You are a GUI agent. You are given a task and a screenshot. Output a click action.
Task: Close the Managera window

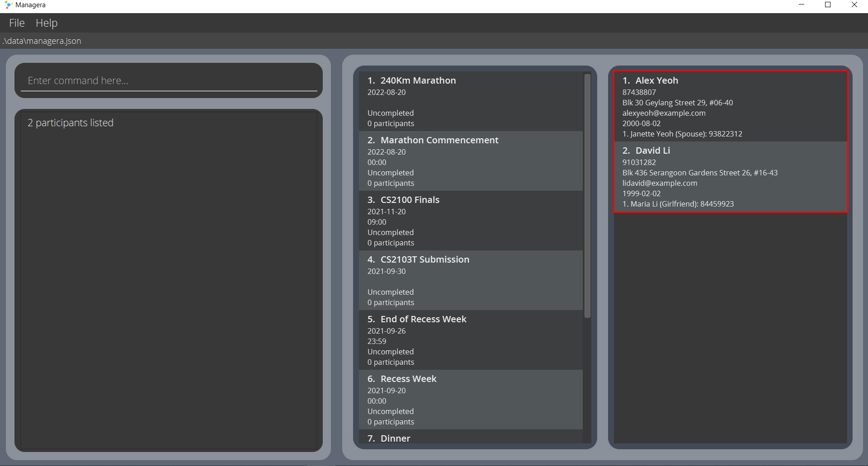point(854,5)
